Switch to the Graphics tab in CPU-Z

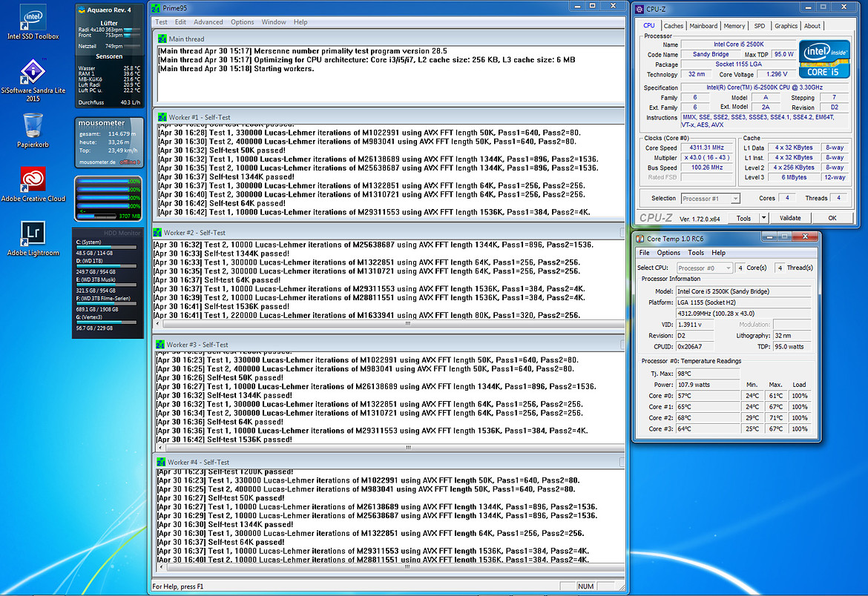(786, 26)
